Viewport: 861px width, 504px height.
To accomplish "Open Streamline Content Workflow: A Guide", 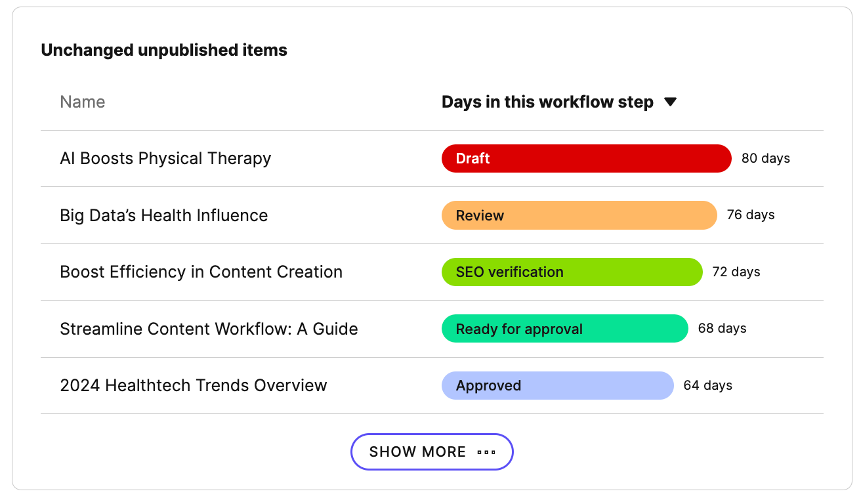I will click(x=209, y=329).
